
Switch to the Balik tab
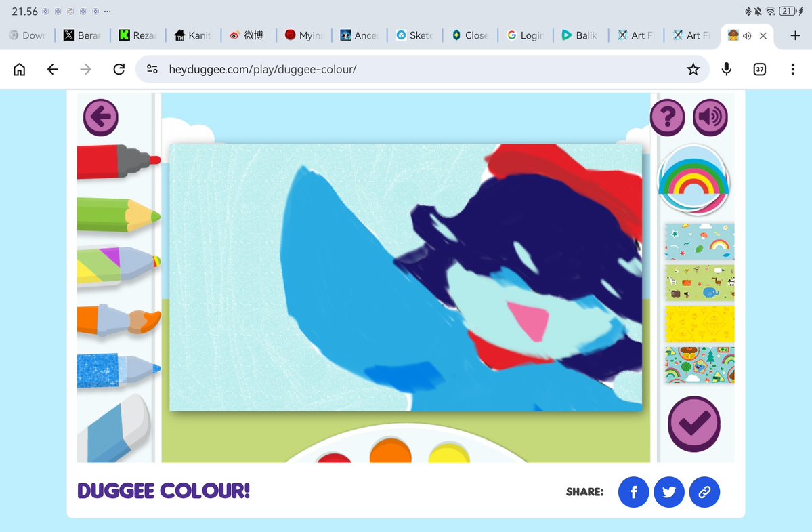point(581,35)
